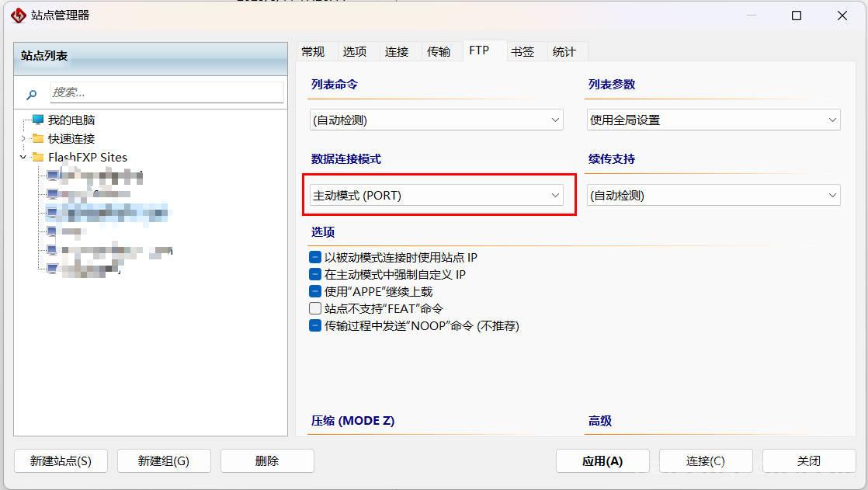Screen dimensions: 868x490
Task: Toggle 传输过程中发送"NOOP"命令 checkbox
Action: tap(315, 325)
